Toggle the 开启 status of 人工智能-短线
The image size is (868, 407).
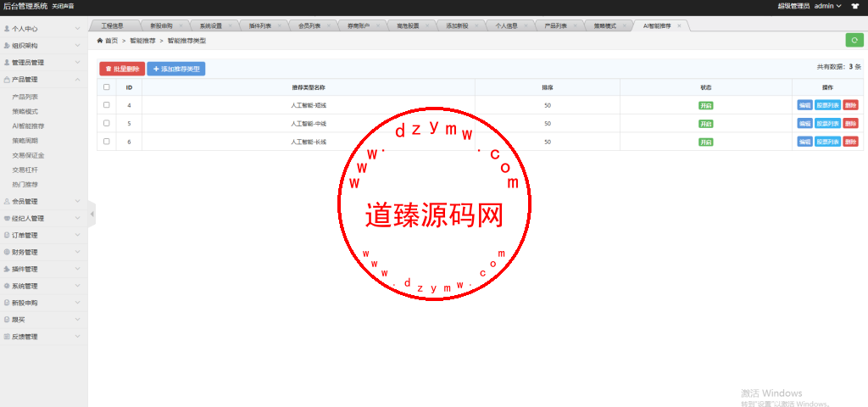point(706,105)
